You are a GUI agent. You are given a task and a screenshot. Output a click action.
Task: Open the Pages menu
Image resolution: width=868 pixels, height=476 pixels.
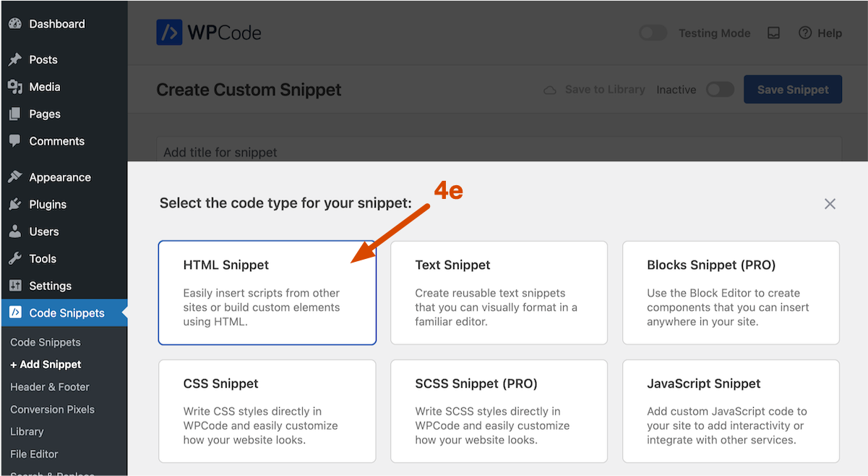point(45,114)
